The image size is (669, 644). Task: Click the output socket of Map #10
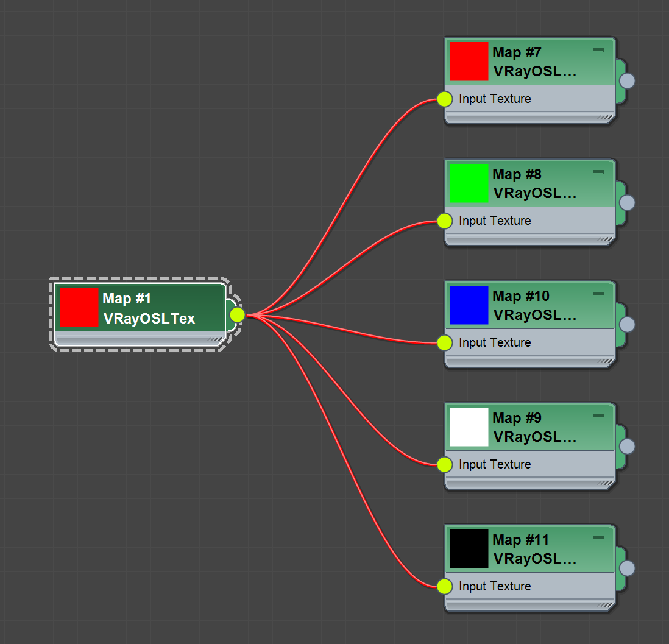click(627, 324)
